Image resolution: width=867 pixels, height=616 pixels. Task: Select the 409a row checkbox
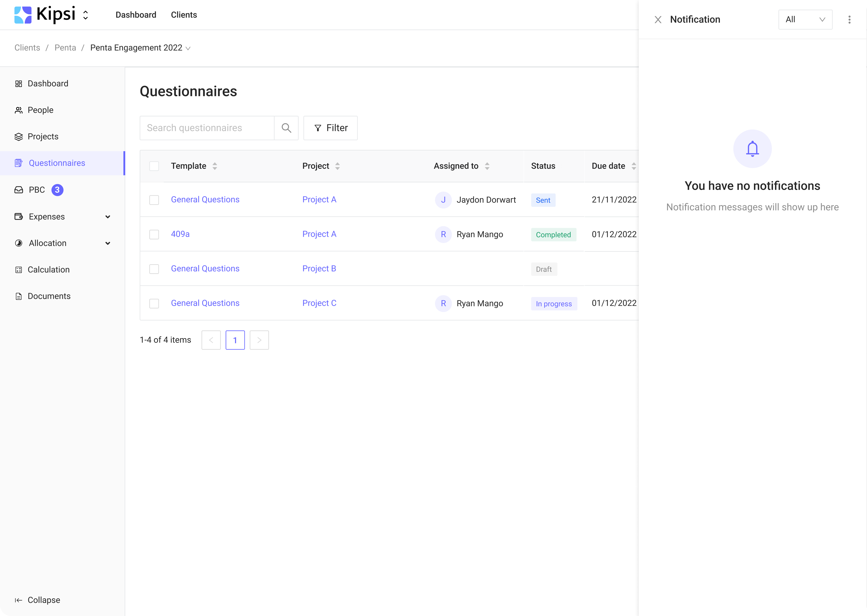(x=154, y=234)
